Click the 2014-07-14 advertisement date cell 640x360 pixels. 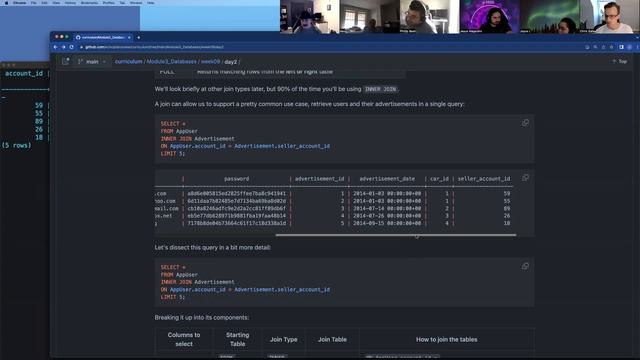[x=387, y=208]
